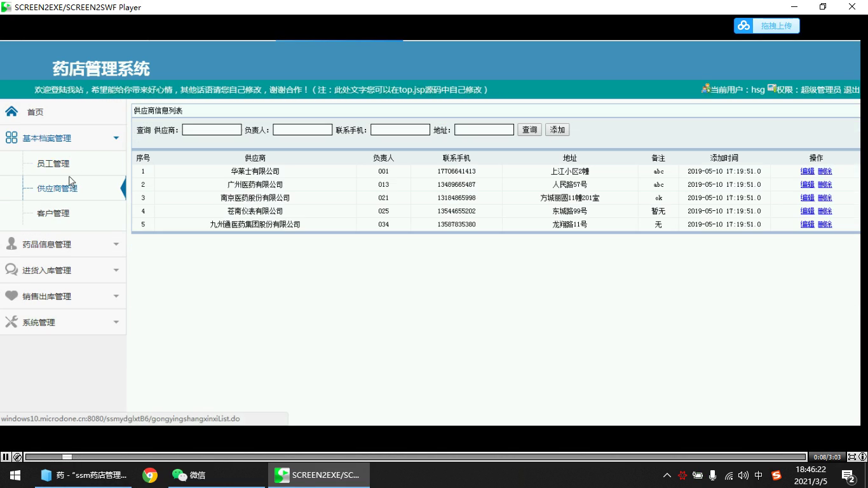Click the 系统管理 tools icon
Viewport: 868px width, 488px height.
(11, 322)
